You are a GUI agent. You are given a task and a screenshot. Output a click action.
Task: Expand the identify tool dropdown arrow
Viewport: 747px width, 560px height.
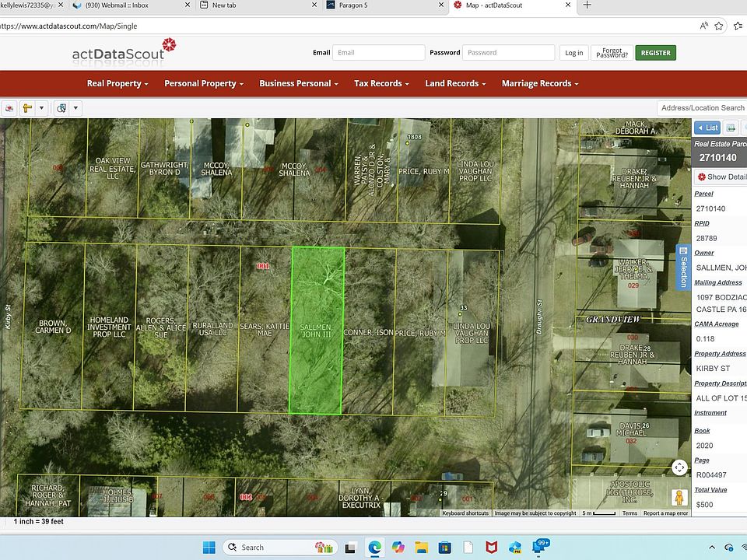75,108
